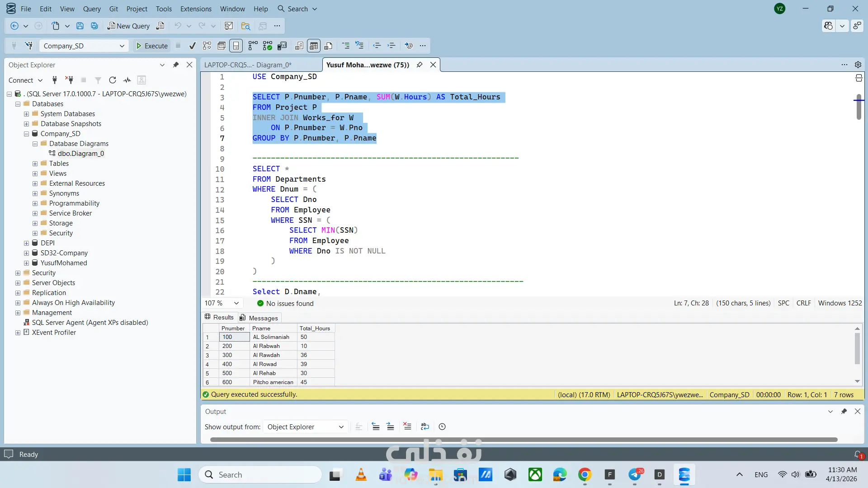Click the results grid vertical scrollbar
This screenshot has width=868, height=488.
pos(857,348)
